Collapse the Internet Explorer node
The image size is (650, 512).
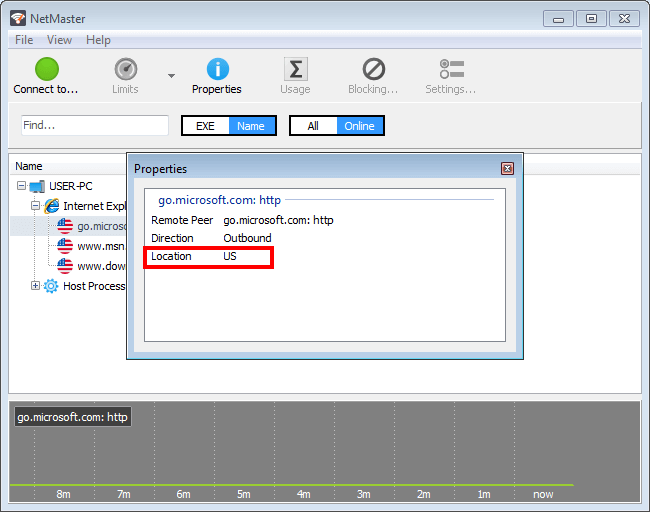pos(36,205)
